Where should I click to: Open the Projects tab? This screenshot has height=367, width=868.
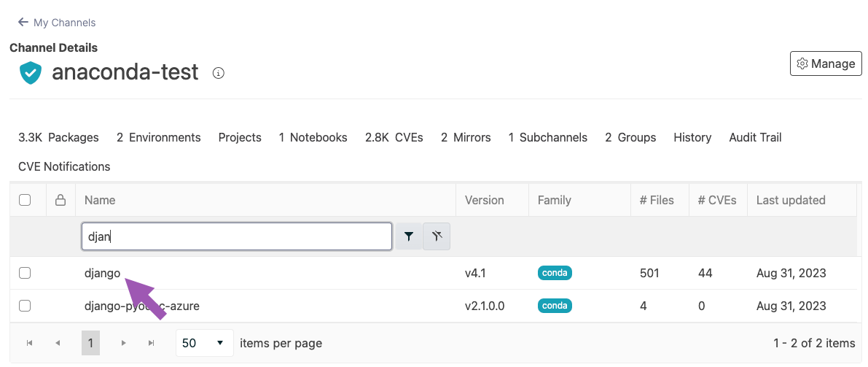coord(240,137)
